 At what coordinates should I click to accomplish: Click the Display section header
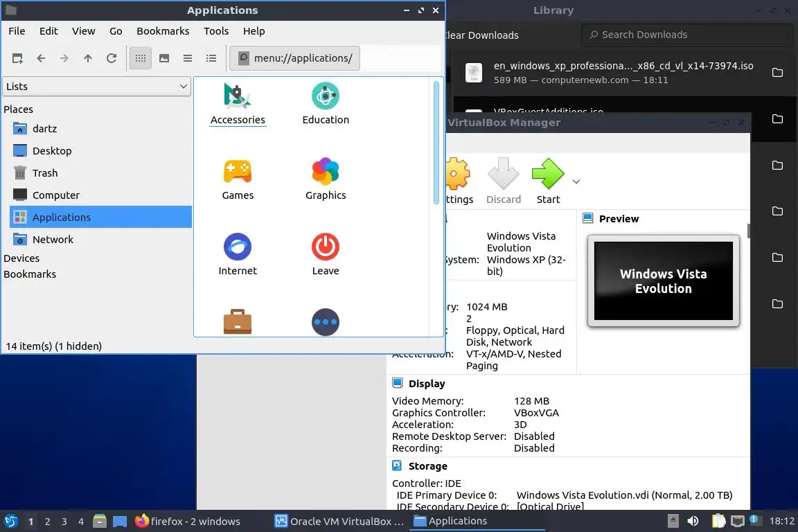click(x=427, y=384)
